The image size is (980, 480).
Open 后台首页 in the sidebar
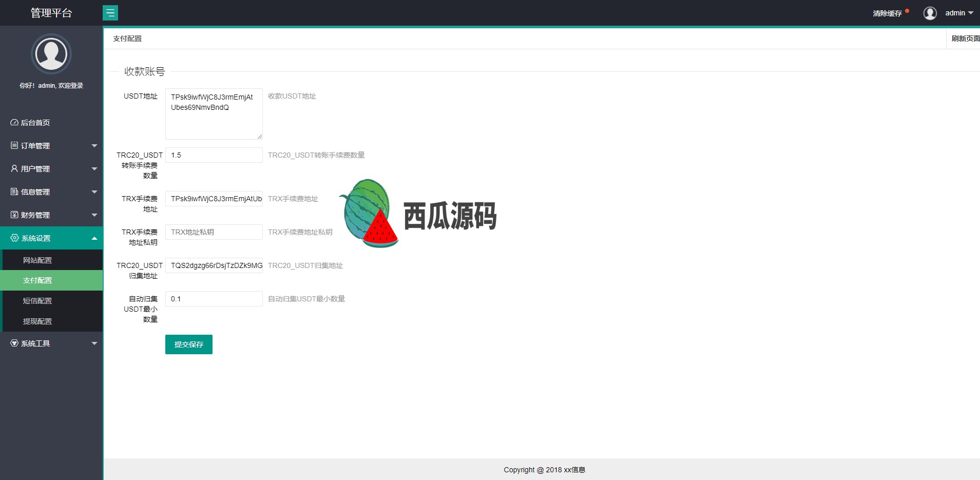click(x=51, y=122)
